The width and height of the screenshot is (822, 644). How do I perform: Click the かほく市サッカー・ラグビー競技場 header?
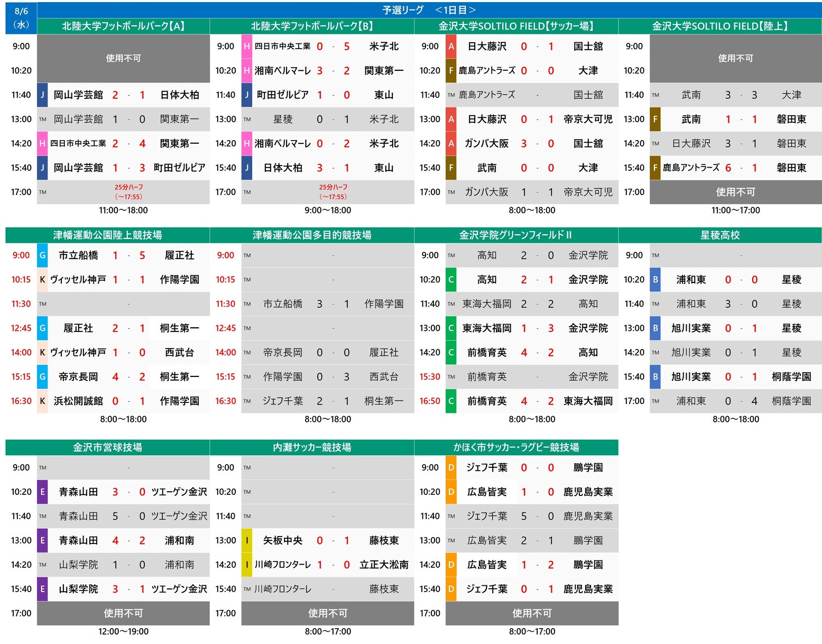[516, 447]
